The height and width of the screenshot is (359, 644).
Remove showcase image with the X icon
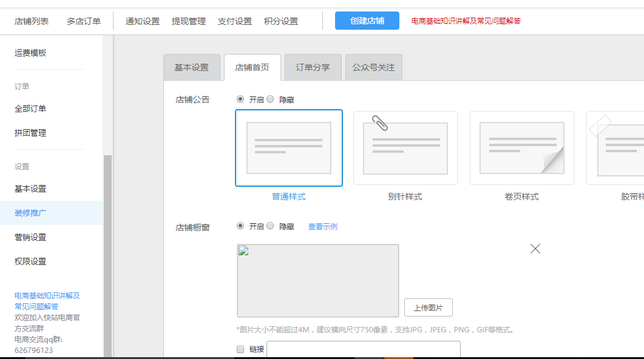535,249
